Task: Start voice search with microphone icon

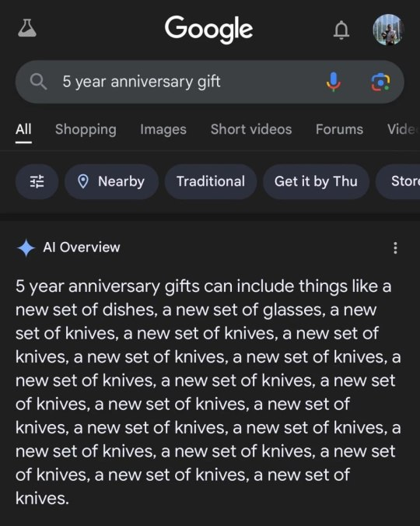Action: pos(334,82)
